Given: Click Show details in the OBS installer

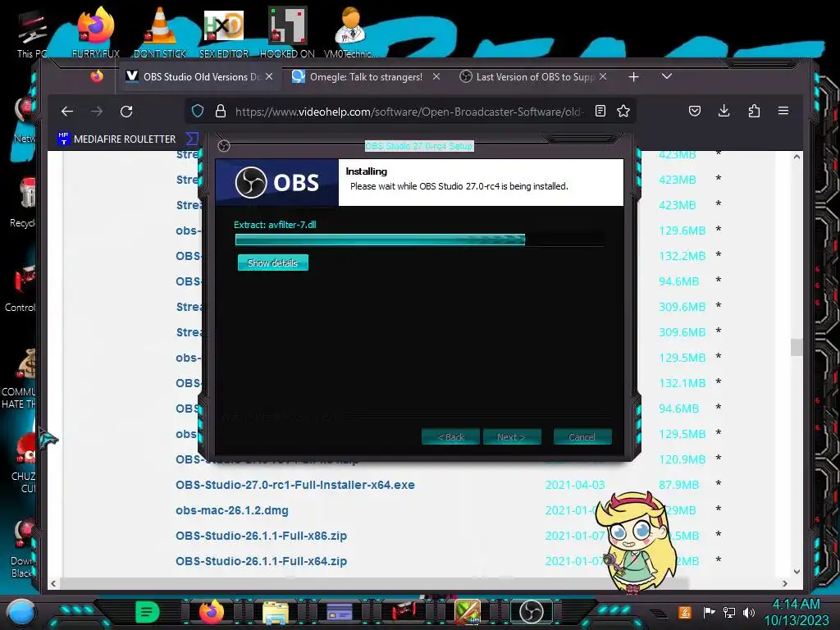Looking at the screenshot, I should pyautogui.click(x=272, y=263).
